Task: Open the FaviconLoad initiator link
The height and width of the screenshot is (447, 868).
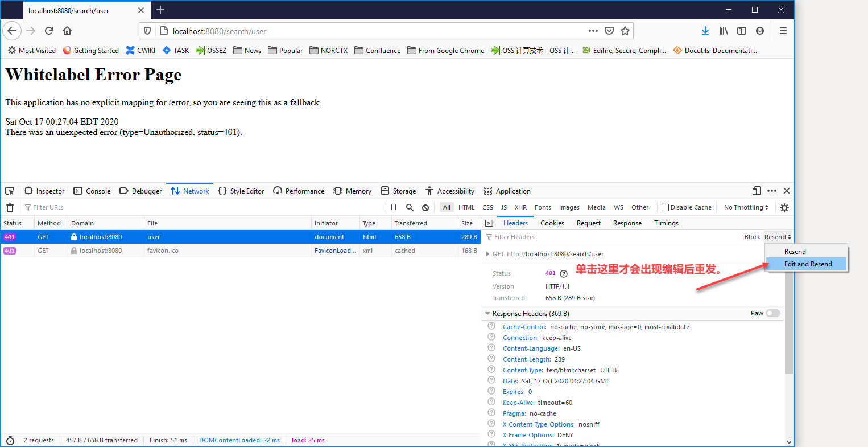Action: pos(335,251)
